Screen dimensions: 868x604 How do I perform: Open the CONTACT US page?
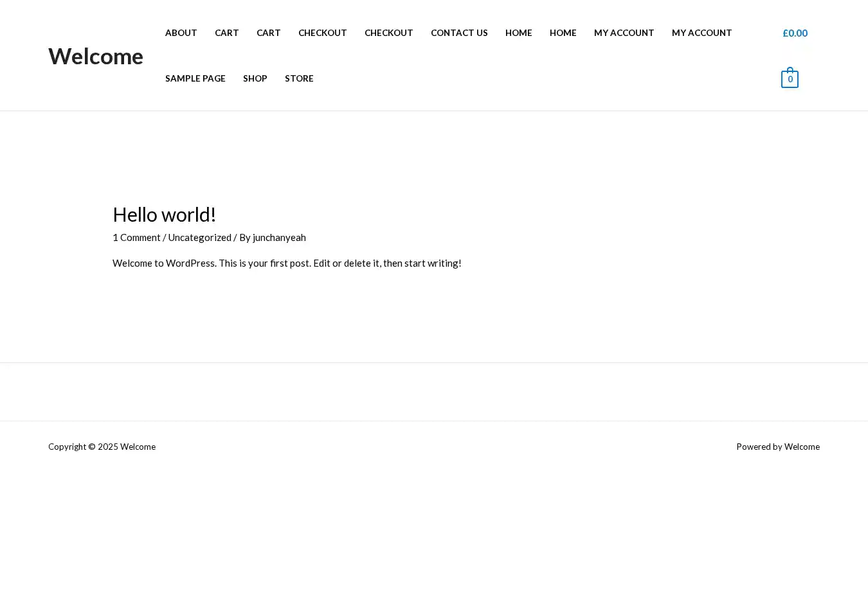click(459, 33)
